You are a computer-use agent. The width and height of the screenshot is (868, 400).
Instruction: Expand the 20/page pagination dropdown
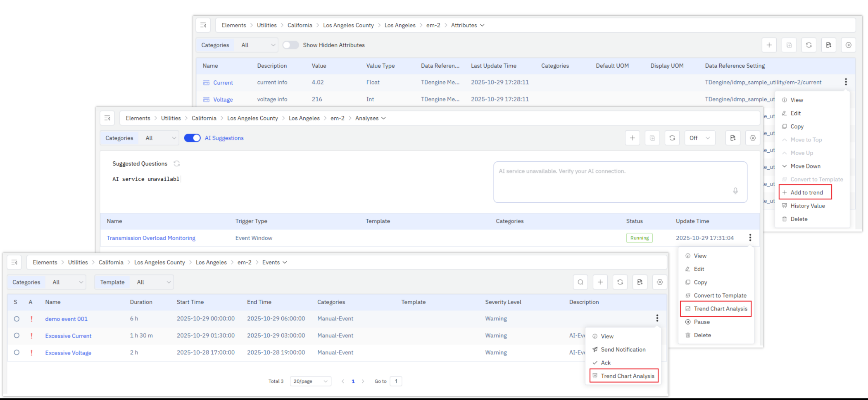310,381
